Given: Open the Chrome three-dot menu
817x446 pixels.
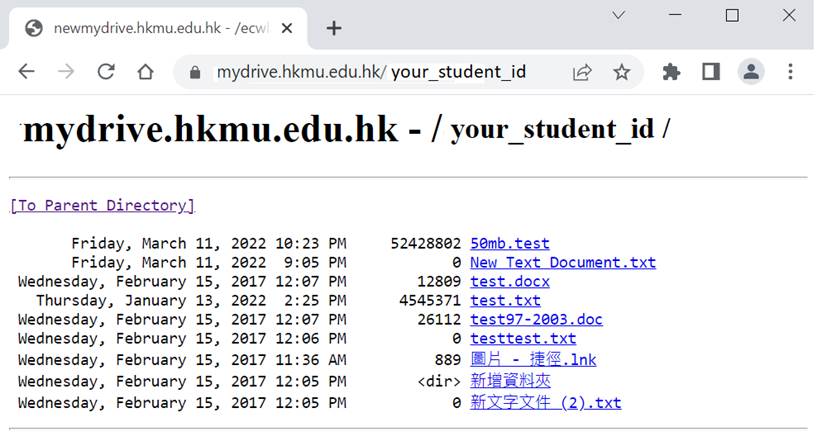Looking at the screenshot, I should [x=790, y=71].
